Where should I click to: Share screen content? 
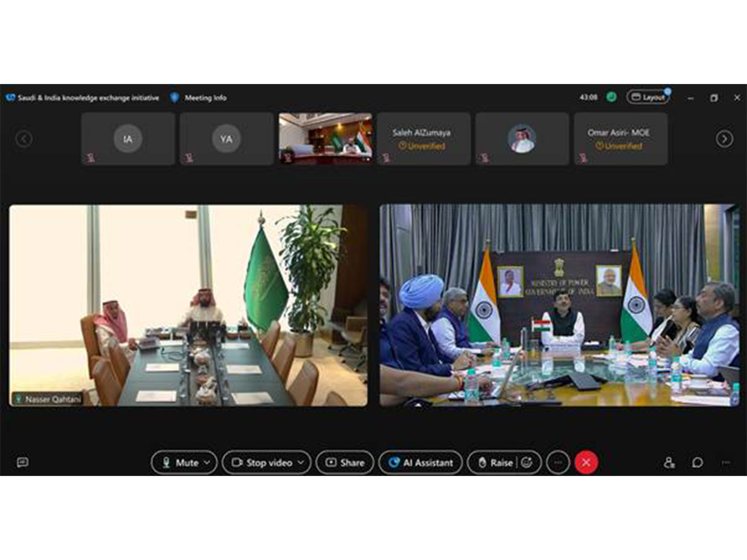click(x=345, y=462)
